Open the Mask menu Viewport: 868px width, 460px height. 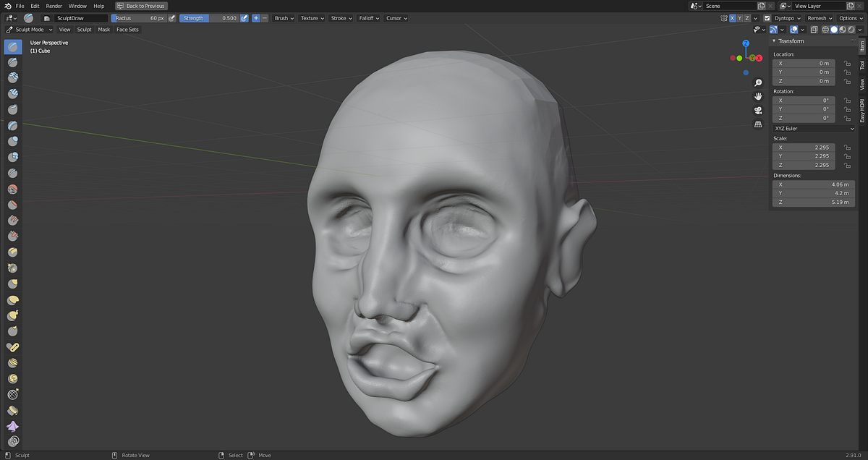coord(104,30)
